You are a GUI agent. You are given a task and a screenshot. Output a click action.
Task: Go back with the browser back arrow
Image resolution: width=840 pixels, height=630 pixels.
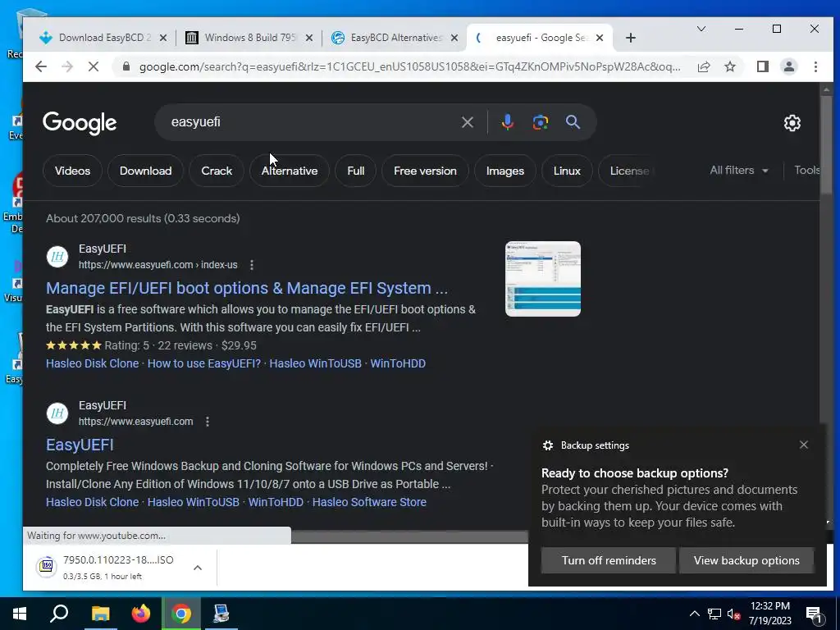[x=41, y=66]
